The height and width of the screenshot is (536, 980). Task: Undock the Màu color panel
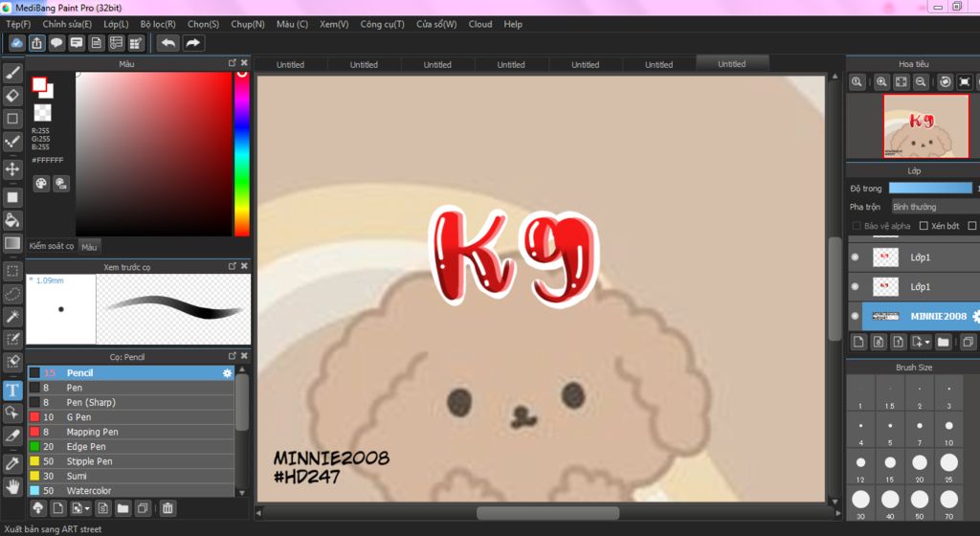tap(233, 63)
